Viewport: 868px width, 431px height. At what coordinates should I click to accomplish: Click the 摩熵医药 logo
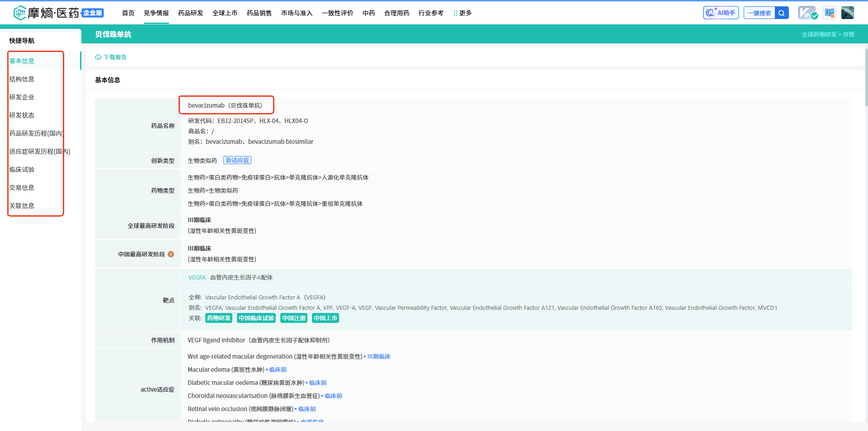(46, 13)
